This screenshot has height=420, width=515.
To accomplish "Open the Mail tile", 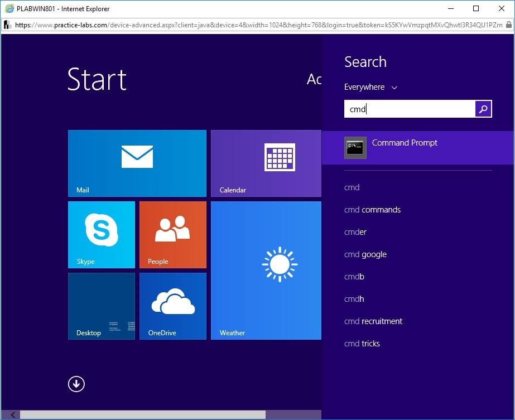I will click(x=137, y=163).
